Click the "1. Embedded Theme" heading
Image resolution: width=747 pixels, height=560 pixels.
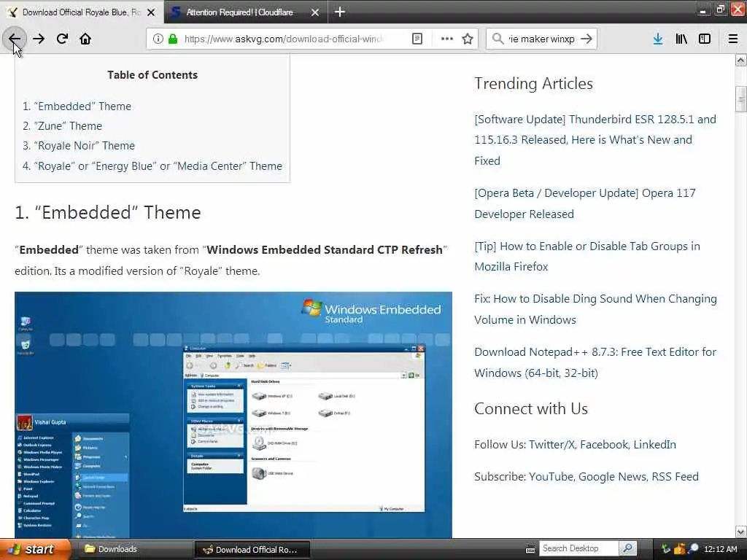pyautogui.click(x=108, y=212)
